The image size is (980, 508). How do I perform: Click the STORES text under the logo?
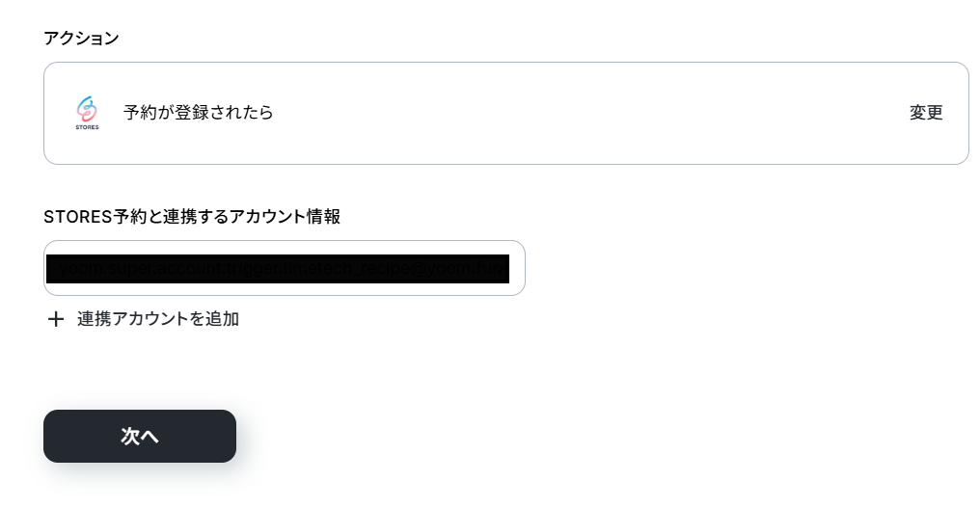pos(87,127)
